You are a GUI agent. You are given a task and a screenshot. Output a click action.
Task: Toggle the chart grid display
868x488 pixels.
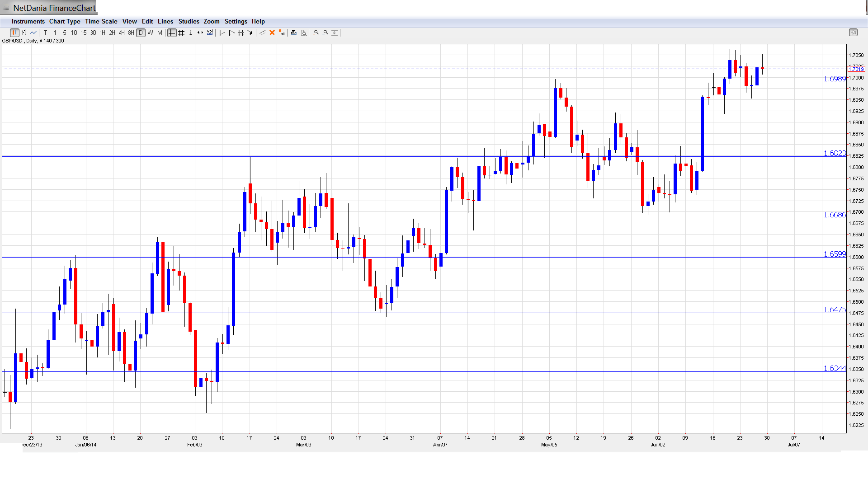(x=181, y=33)
